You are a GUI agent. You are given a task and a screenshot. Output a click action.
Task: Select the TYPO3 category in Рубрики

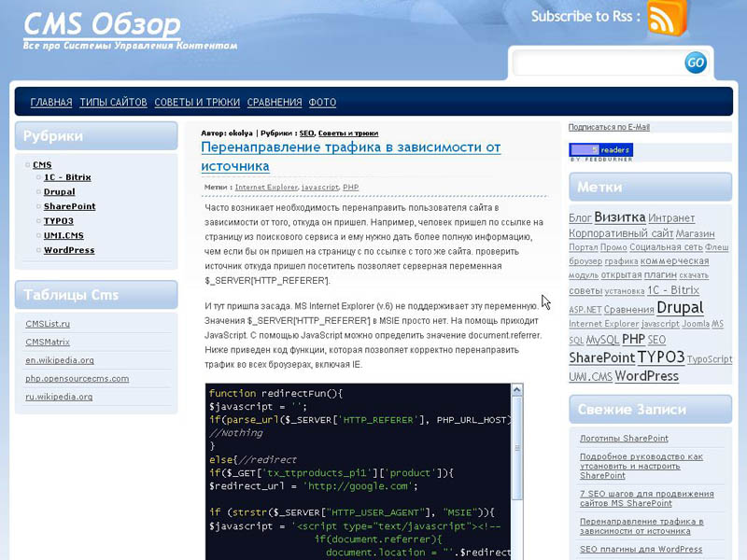click(x=58, y=221)
